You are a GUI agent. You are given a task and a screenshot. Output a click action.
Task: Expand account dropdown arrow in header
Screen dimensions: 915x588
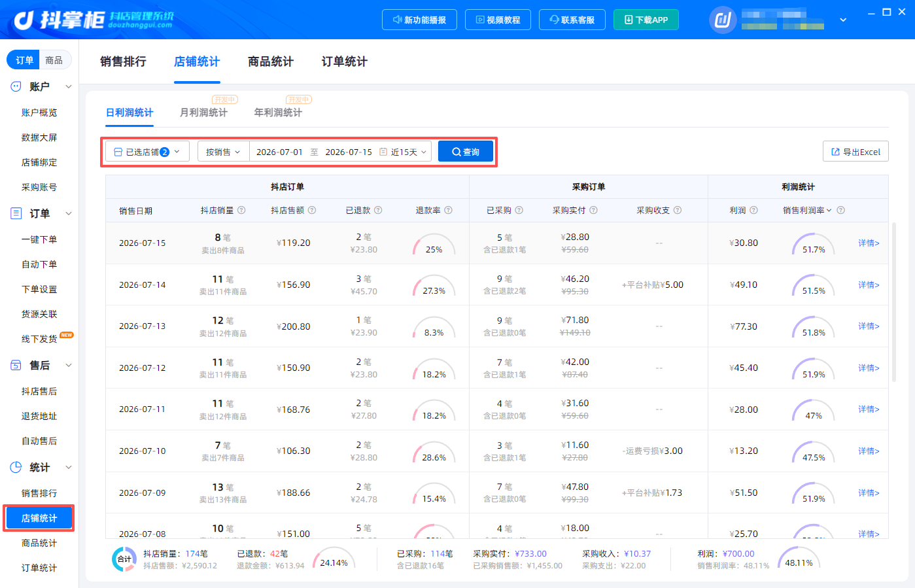843,20
